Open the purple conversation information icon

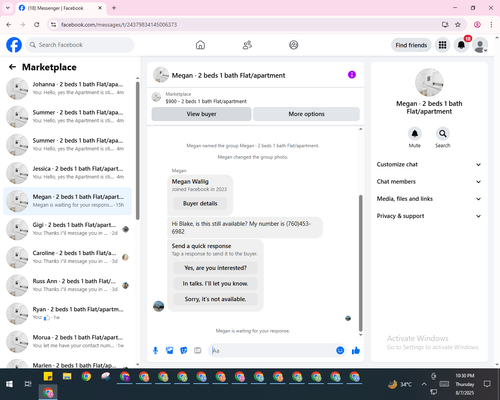(352, 75)
